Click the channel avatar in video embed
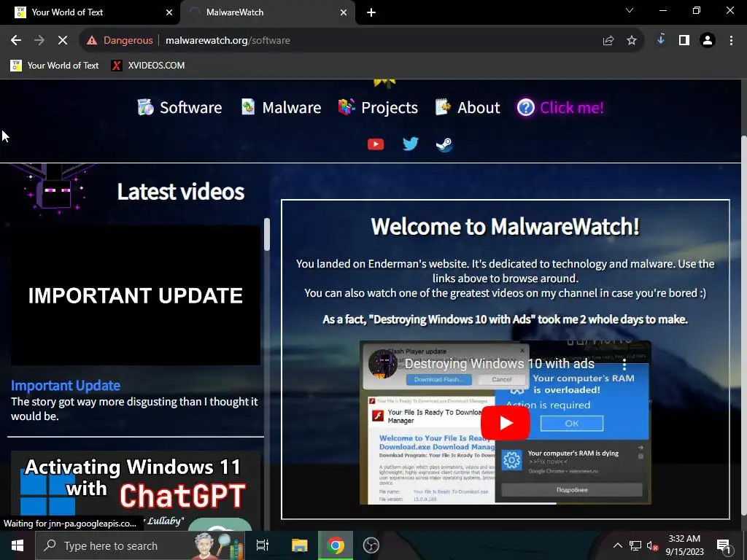747x560 pixels. pos(382,364)
